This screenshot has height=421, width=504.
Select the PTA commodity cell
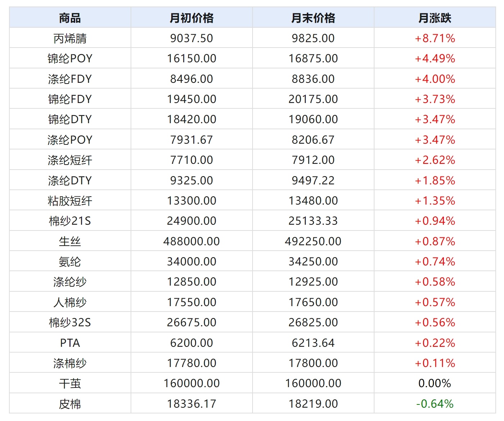click(70, 343)
